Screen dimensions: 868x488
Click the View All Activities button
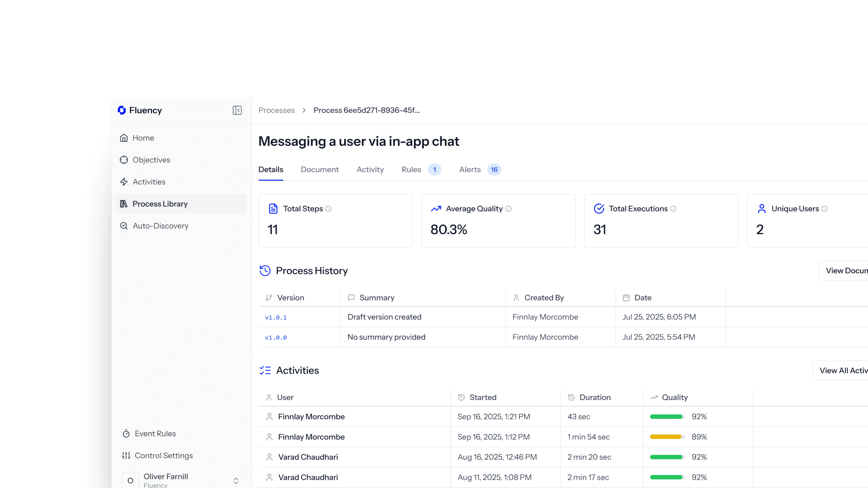click(842, 370)
